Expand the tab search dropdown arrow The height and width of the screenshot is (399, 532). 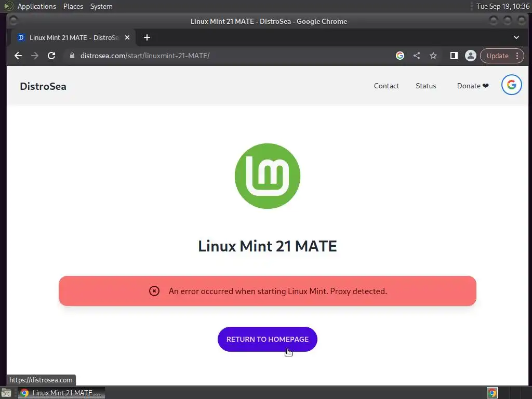click(516, 37)
